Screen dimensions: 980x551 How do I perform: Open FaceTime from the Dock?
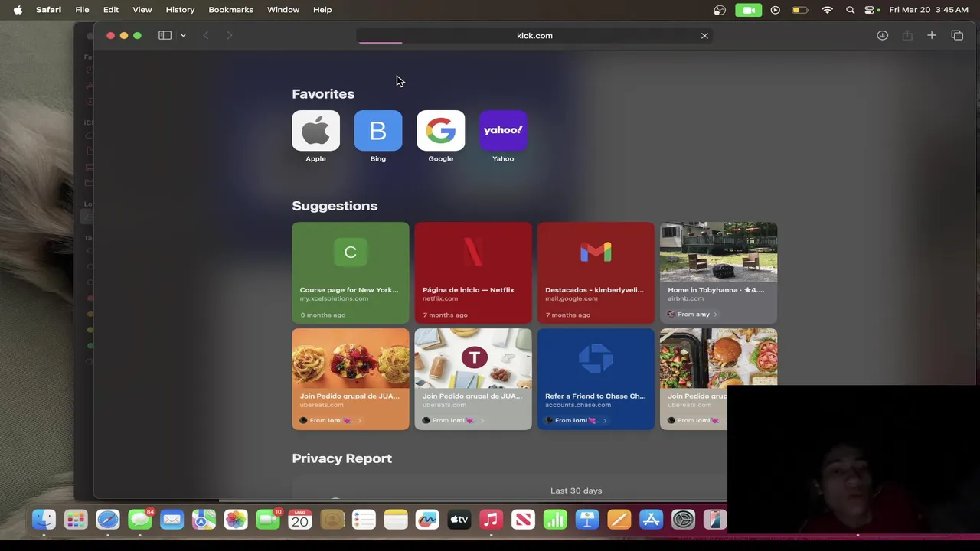[x=268, y=520]
